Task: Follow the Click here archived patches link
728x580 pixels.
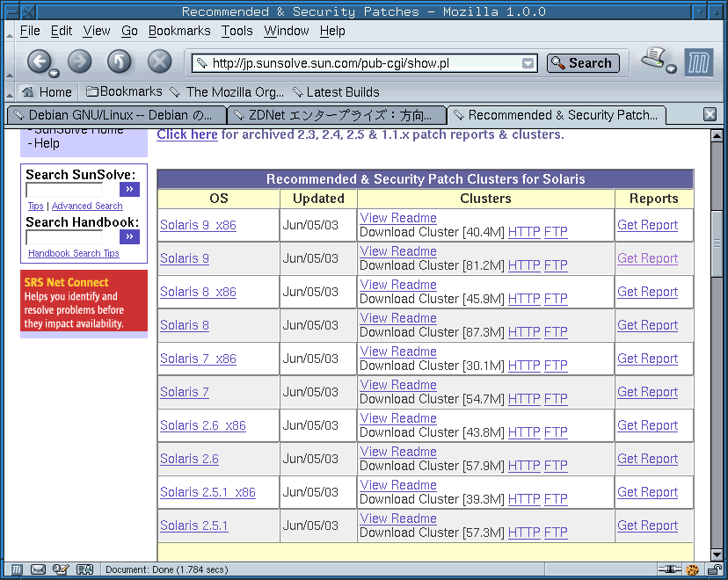Action: pos(187,134)
